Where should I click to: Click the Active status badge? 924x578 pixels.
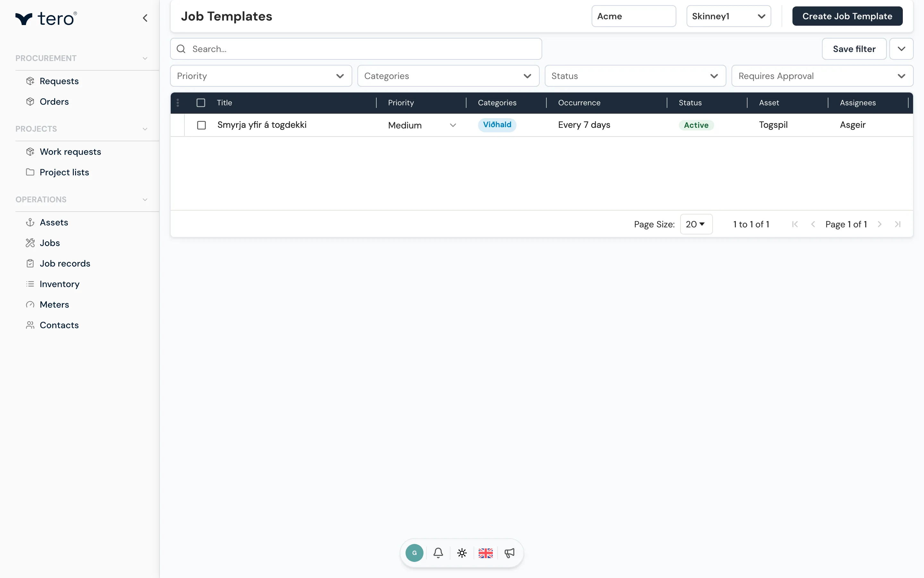pos(696,125)
